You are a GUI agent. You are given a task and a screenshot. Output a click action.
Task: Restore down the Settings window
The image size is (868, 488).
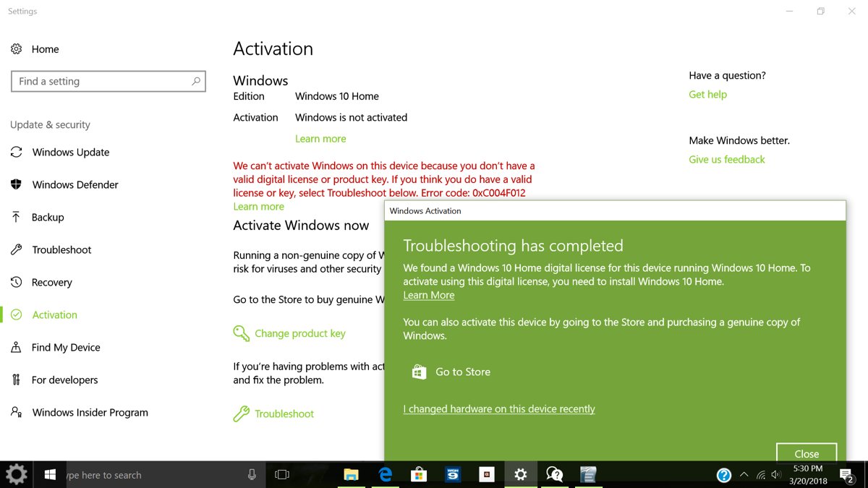click(x=821, y=11)
